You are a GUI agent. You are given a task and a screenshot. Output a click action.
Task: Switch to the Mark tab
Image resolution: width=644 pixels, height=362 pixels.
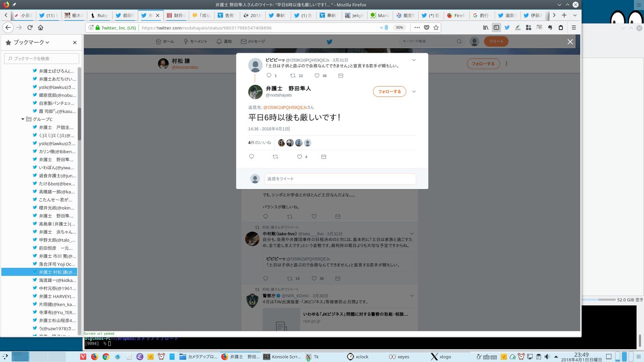coord(379,15)
